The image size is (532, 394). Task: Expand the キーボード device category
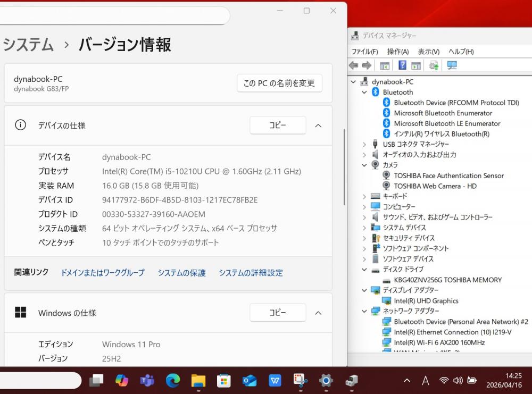point(364,197)
